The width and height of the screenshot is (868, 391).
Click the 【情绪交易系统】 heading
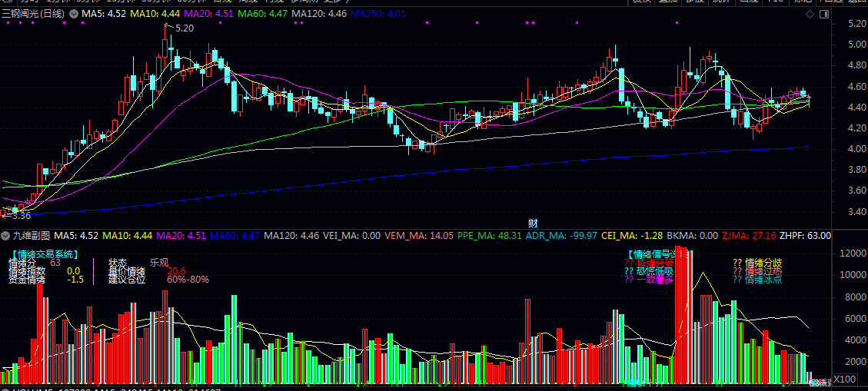coord(45,254)
